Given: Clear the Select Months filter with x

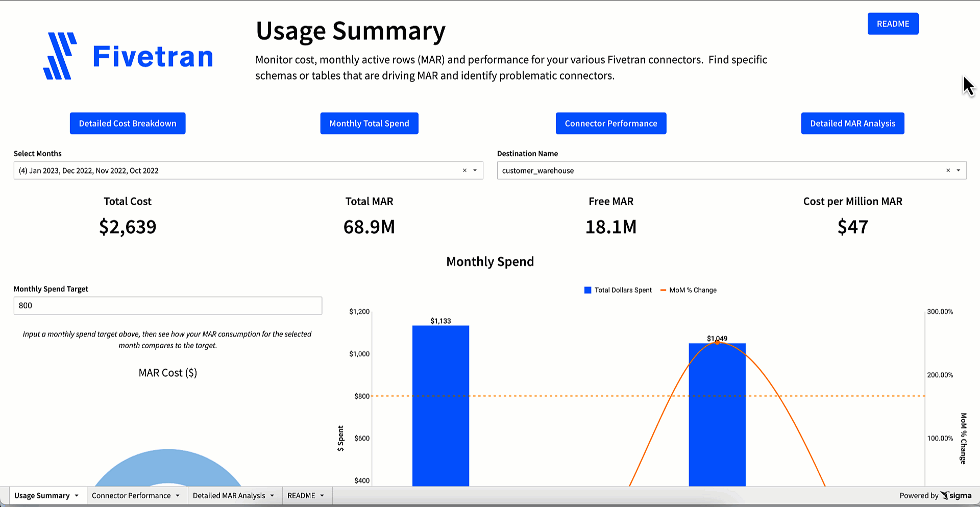Looking at the screenshot, I should click(x=464, y=171).
